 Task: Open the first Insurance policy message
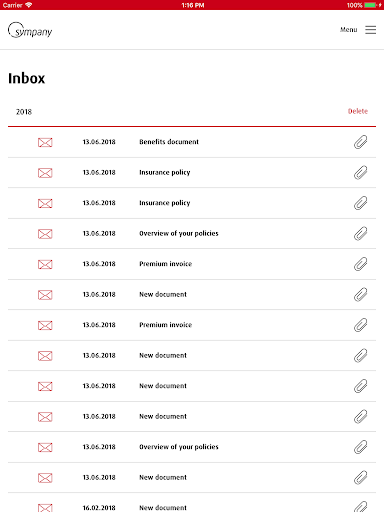point(192,172)
